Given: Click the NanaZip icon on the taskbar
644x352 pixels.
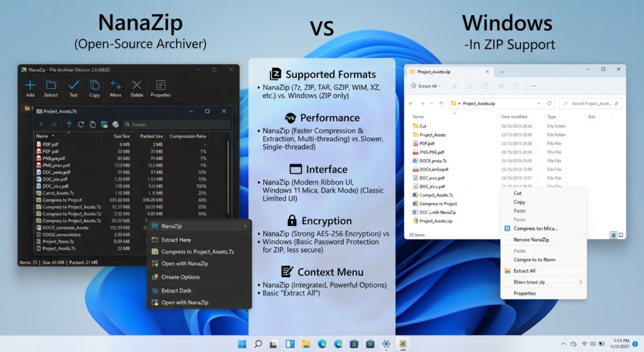Looking at the screenshot, I should (403, 344).
